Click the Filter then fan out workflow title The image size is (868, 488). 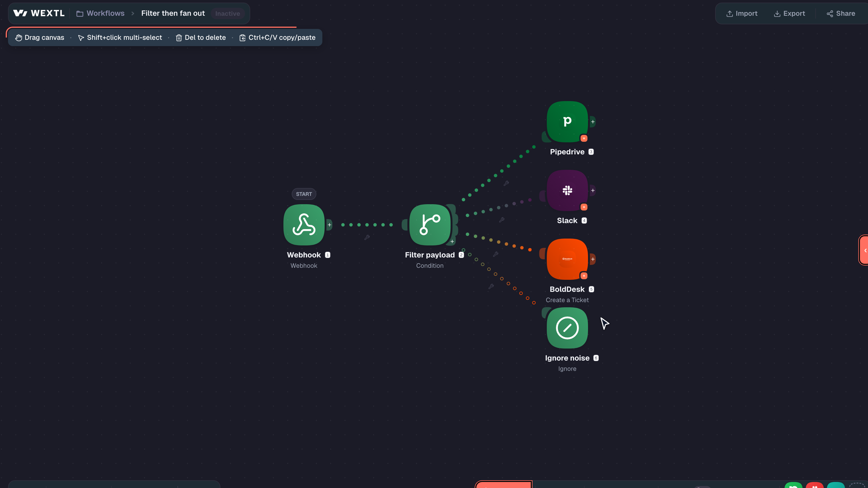[x=173, y=13]
